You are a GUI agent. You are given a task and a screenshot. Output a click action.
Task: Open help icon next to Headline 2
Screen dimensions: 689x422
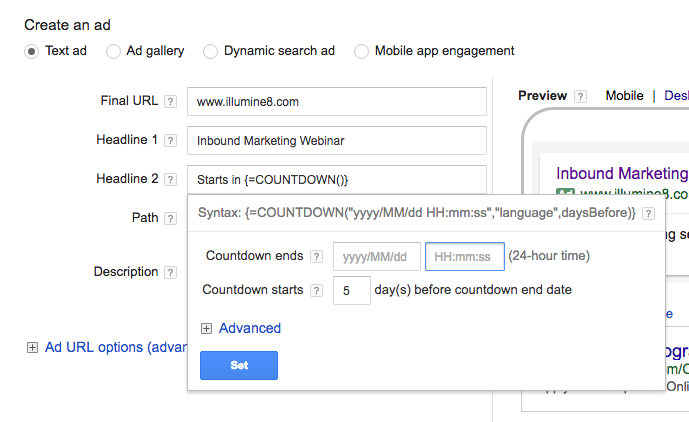coord(170,180)
